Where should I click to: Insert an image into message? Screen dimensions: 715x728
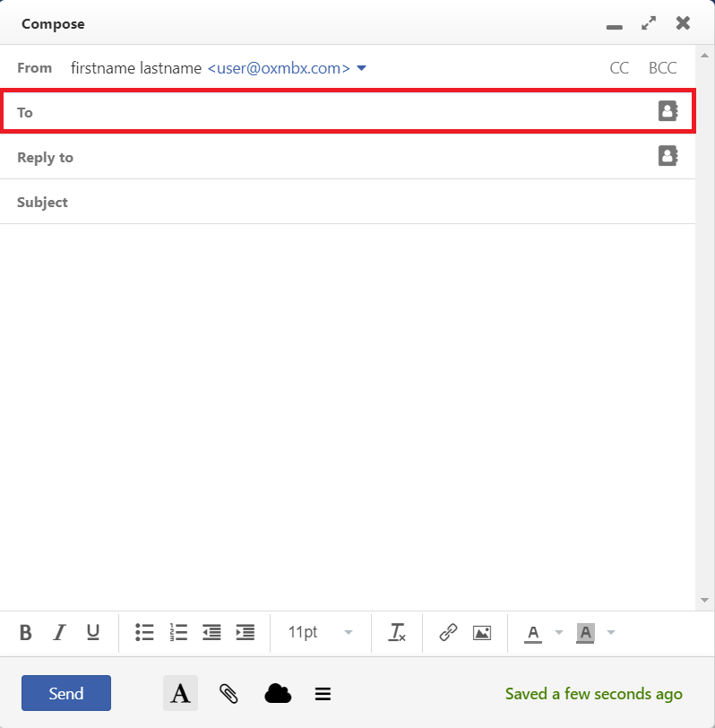482,633
